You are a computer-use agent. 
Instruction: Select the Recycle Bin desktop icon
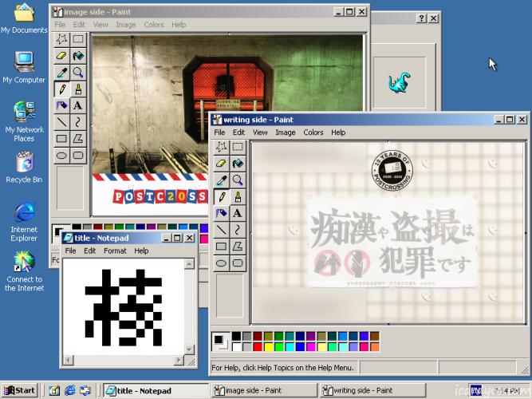tap(24, 168)
